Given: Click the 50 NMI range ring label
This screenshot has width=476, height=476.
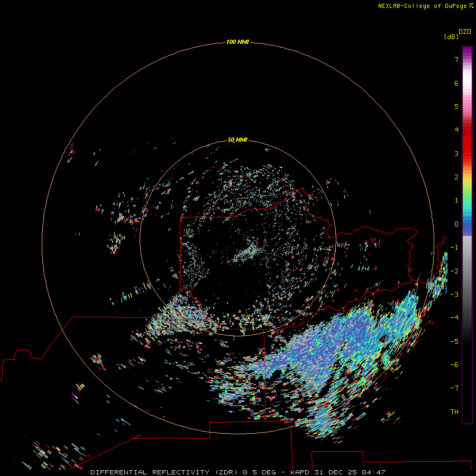Looking at the screenshot, I should tap(237, 140).
